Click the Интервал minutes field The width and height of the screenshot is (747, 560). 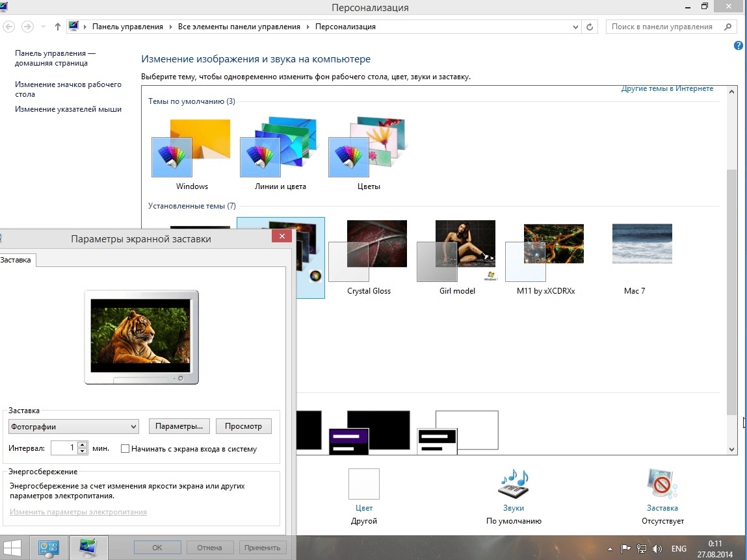click(x=64, y=448)
